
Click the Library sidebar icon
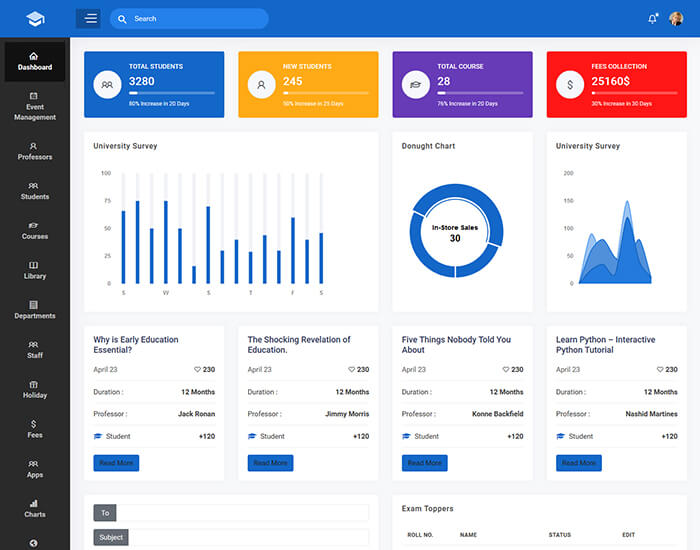pyautogui.click(x=34, y=265)
